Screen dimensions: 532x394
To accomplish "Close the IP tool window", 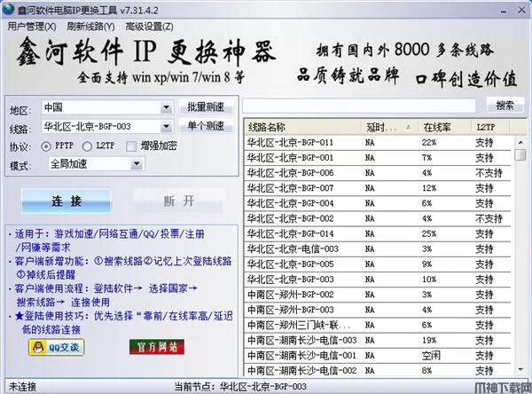I will [522, 10].
